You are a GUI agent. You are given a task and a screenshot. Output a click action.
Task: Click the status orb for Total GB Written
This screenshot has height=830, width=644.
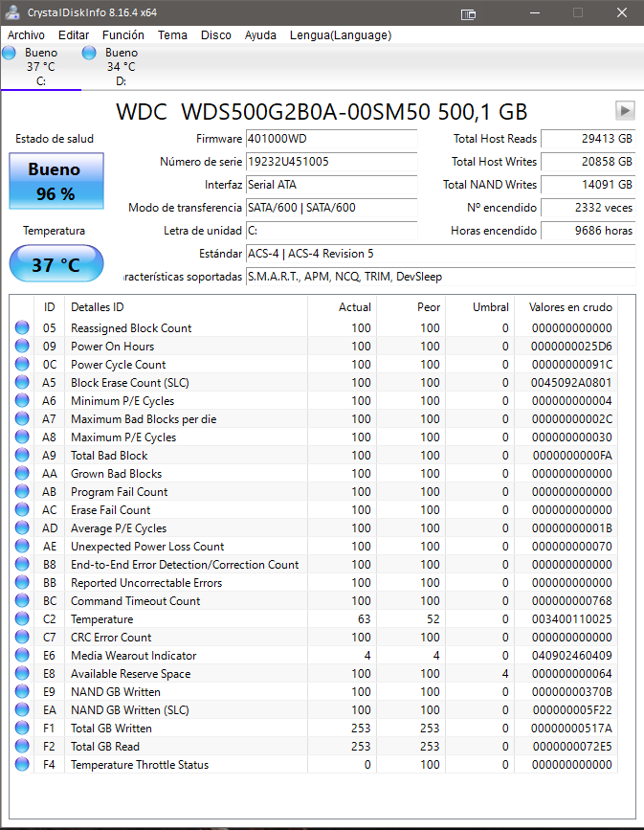tap(22, 728)
